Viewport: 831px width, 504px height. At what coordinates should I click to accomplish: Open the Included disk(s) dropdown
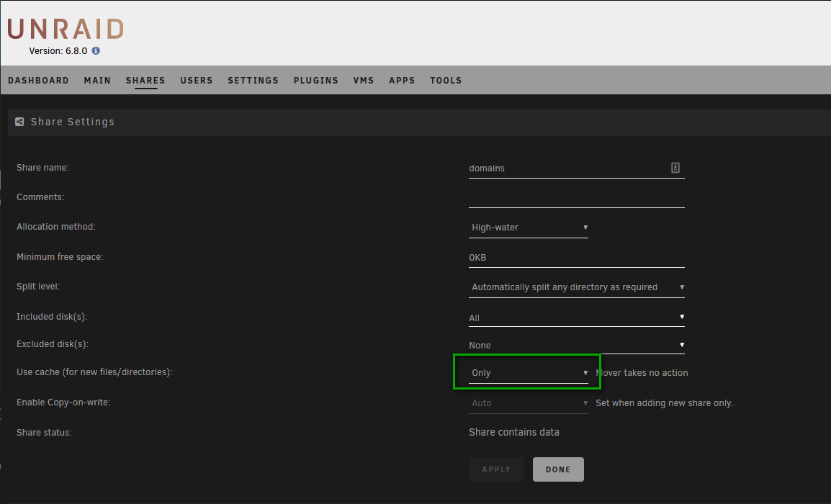point(577,318)
